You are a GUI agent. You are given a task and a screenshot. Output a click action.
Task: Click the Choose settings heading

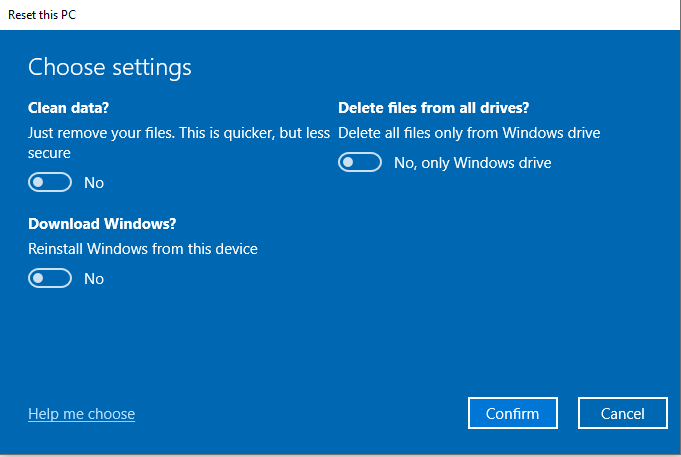110,67
